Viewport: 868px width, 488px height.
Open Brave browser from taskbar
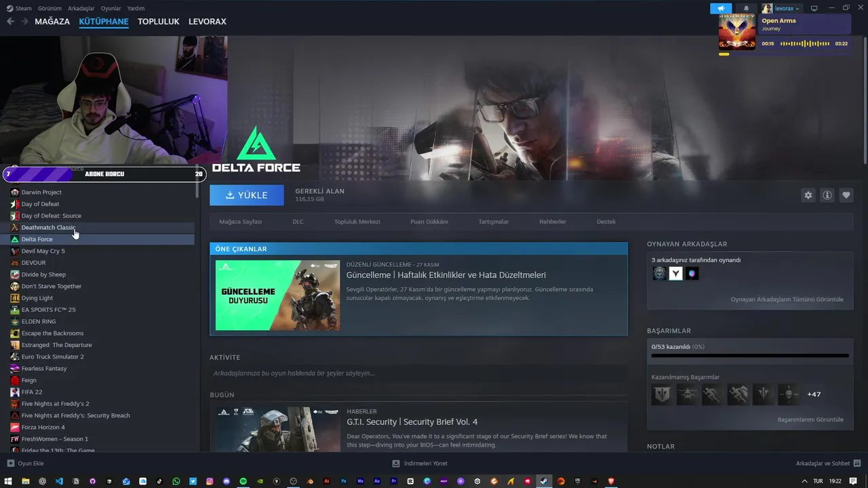pyautogui.click(x=611, y=481)
